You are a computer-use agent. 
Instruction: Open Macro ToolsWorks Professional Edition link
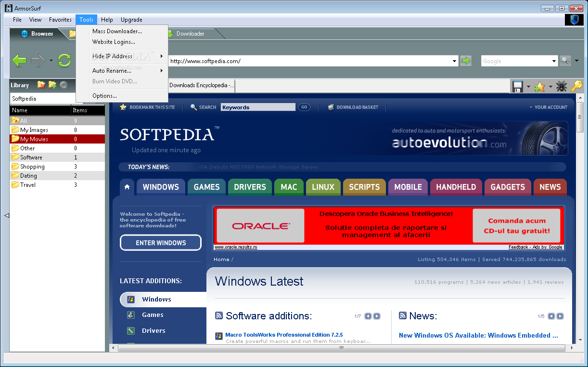coord(284,335)
